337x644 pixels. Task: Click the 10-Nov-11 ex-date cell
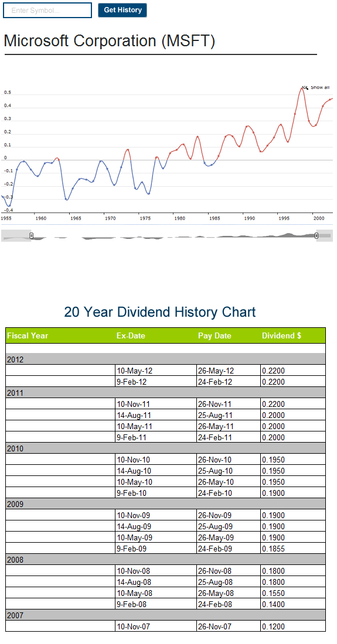[x=156, y=404]
